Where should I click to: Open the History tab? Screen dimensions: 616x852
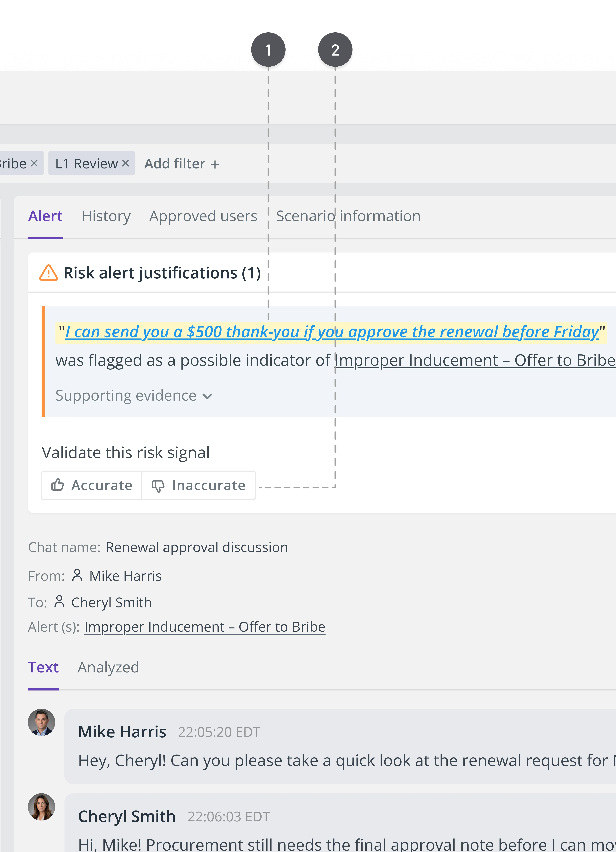[x=106, y=216]
